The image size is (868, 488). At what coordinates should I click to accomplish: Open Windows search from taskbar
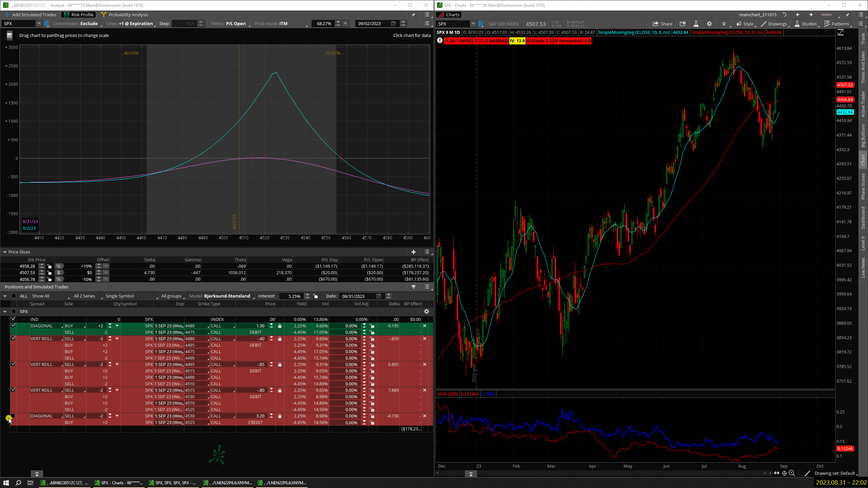click(x=18, y=483)
